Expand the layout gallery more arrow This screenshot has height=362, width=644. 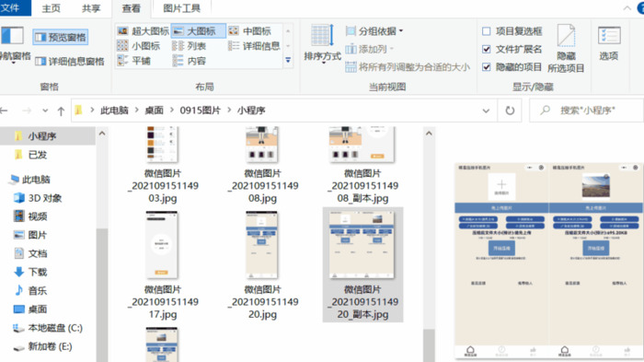(288, 61)
